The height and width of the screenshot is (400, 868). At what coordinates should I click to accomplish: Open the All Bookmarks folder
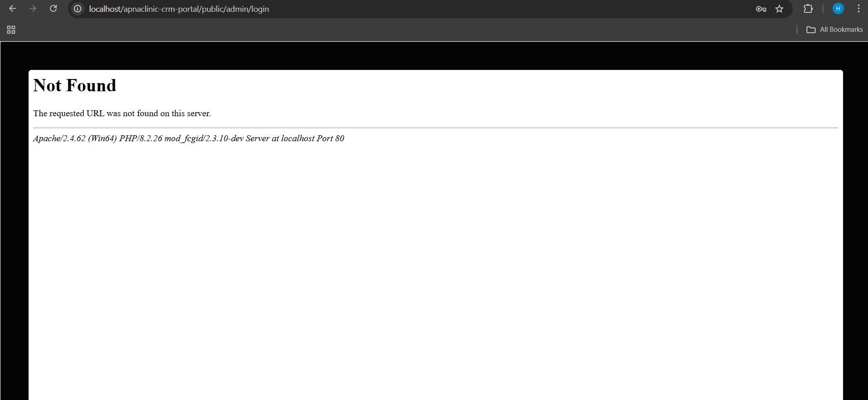pos(834,30)
